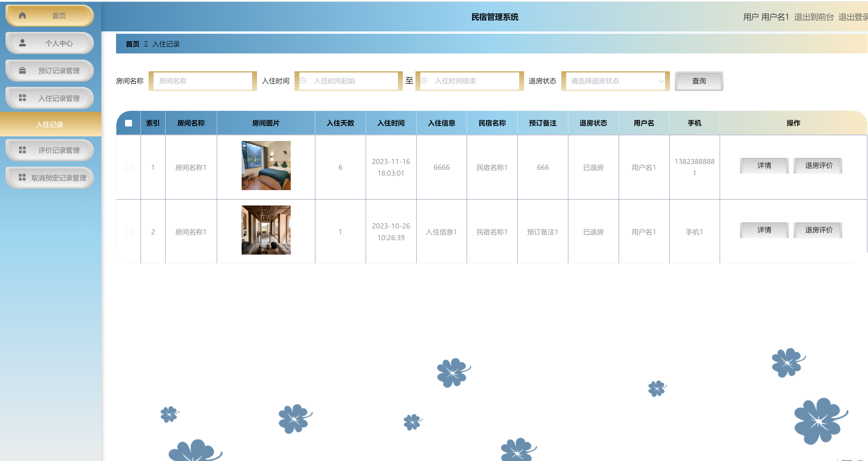Click the person icon for 个人中心
The height and width of the screenshot is (461, 868).
coord(22,43)
